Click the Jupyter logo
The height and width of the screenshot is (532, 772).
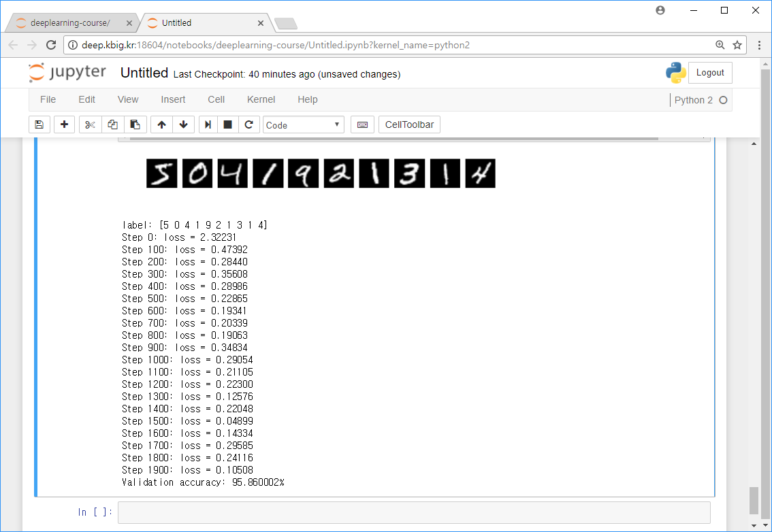click(x=67, y=72)
